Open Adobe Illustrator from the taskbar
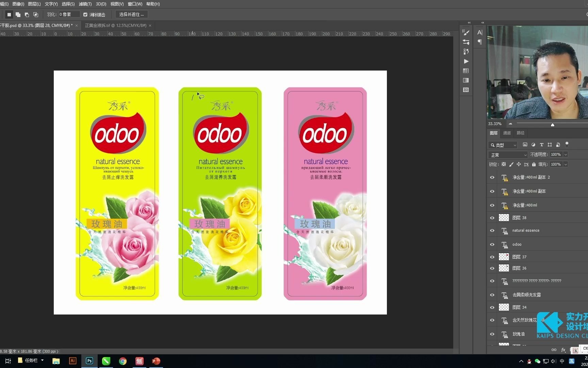This screenshot has height=368, width=588. click(72, 361)
